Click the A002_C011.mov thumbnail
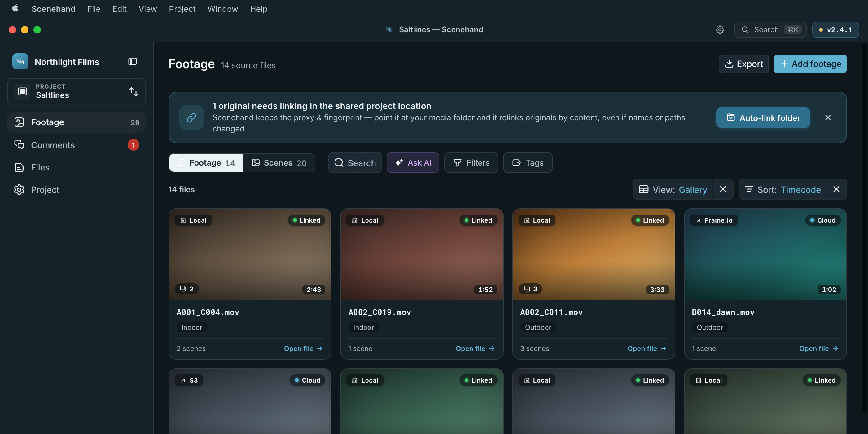Image resolution: width=868 pixels, height=434 pixels. [x=594, y=255]
